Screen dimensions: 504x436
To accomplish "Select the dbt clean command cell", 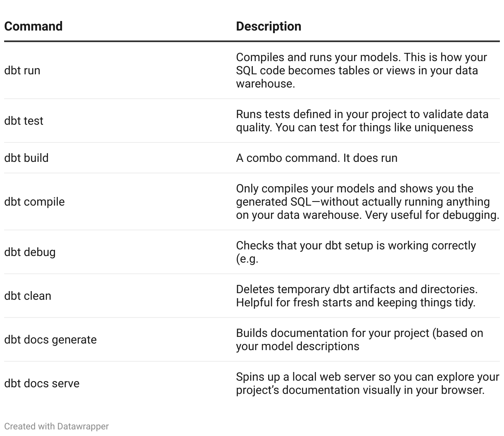I will [x=28, y=296].
